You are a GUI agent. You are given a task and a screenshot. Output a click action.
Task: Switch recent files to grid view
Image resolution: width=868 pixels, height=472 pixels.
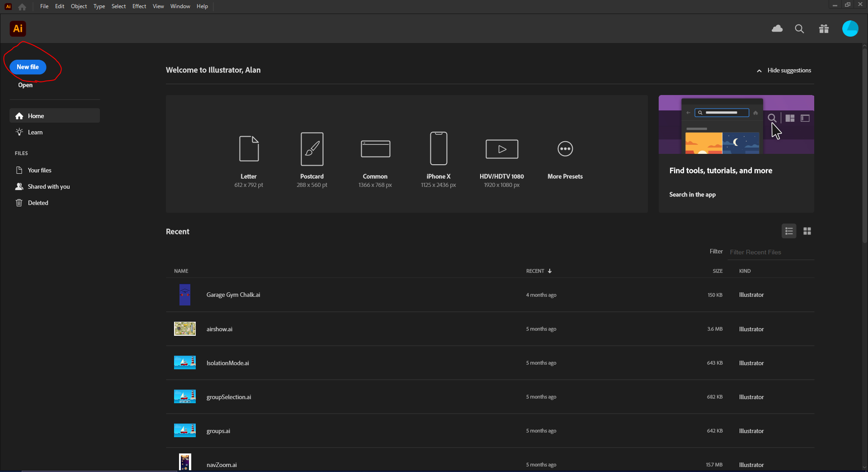pyautogui.click(x=807, y=231)
